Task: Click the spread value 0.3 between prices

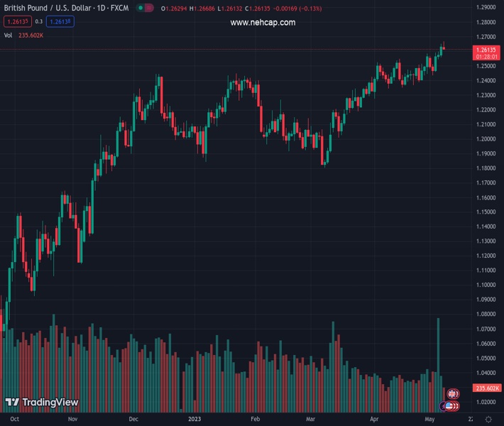Action: (x=38, y=21)
